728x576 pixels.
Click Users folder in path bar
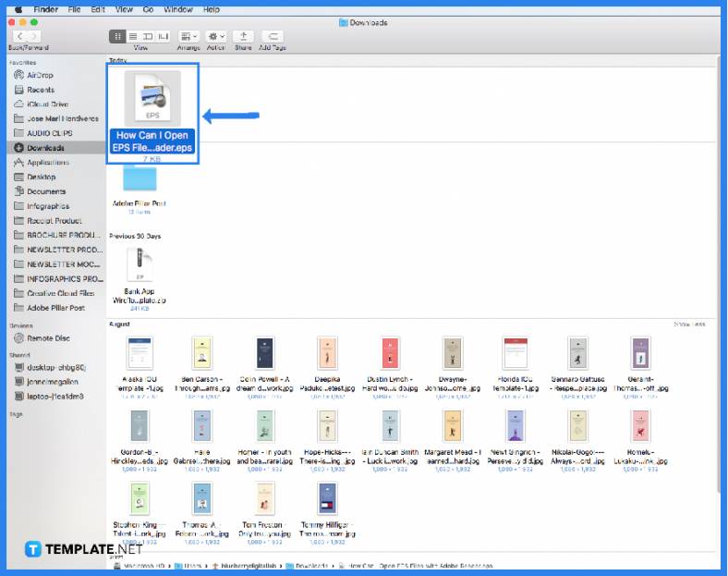coord(188,566)
